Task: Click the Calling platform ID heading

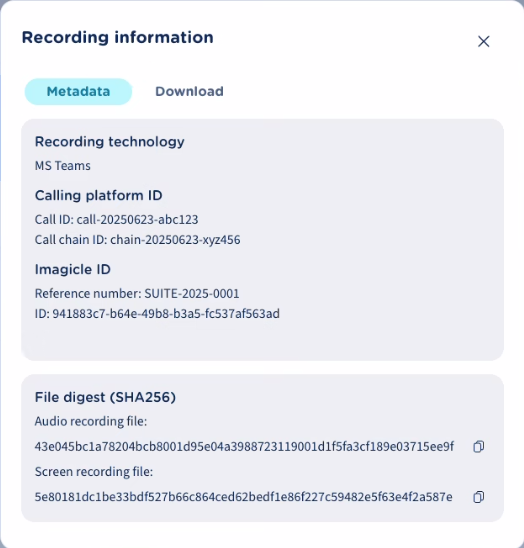Action: point(99,195)
